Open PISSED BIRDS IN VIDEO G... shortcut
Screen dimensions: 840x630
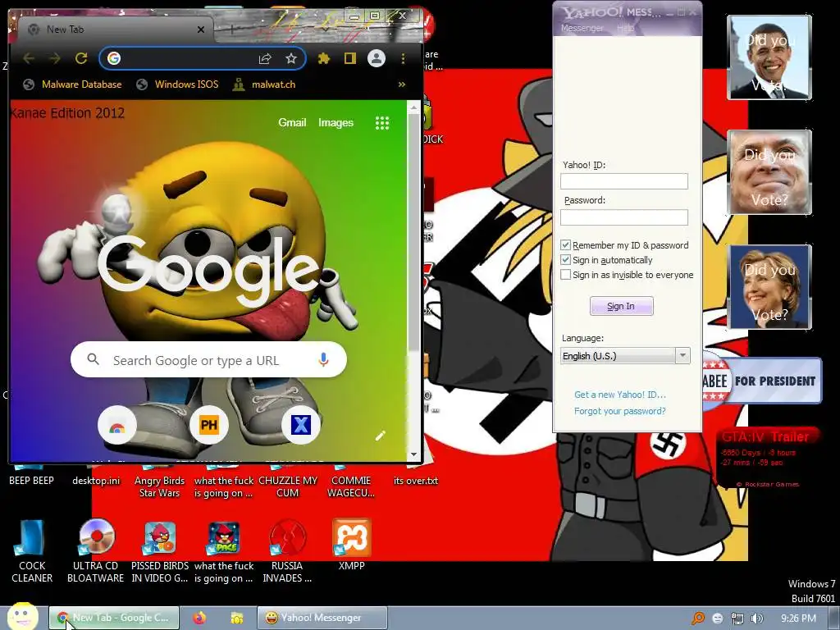click(160, 552)
